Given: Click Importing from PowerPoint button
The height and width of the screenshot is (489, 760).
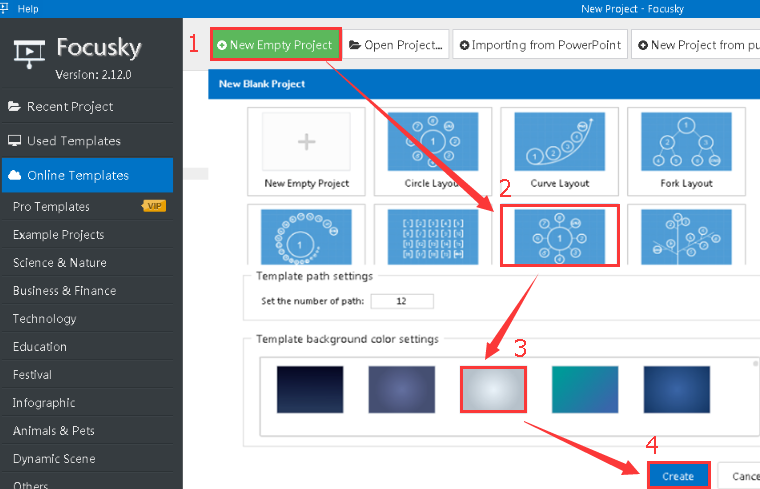Looking at the screenshot, I should 540,45.
